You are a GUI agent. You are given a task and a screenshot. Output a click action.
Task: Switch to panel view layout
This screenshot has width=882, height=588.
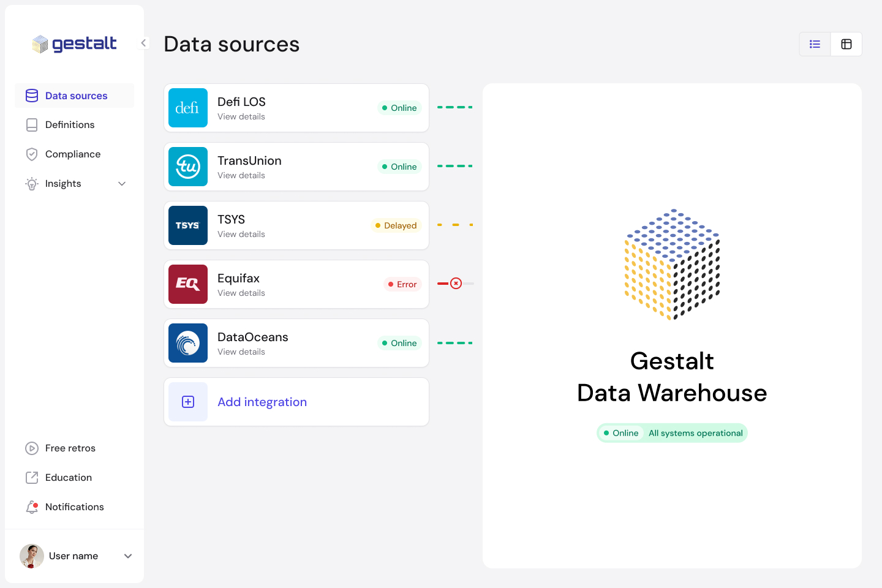coord(846,43)
